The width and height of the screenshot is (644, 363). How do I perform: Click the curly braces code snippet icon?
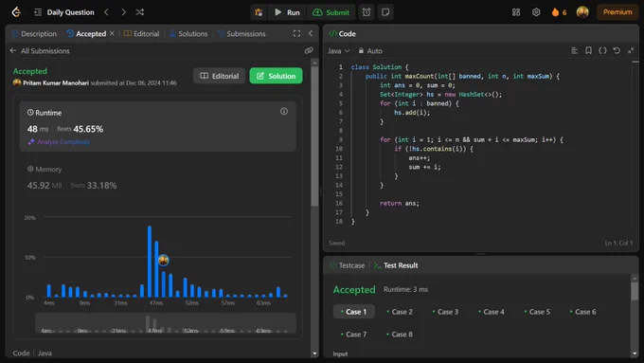602,50
